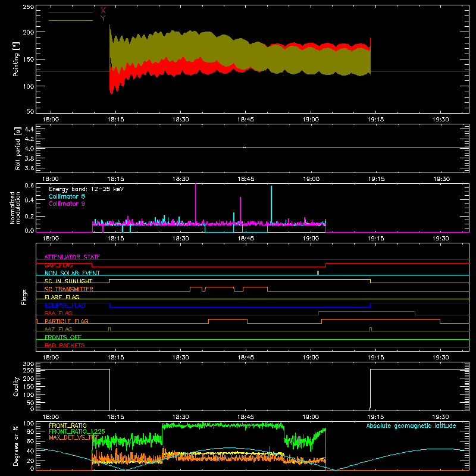The image size is (476, 476).
Task: Click 'Absolute geomagnetic latitude' legend text
Action: (411, 425)
